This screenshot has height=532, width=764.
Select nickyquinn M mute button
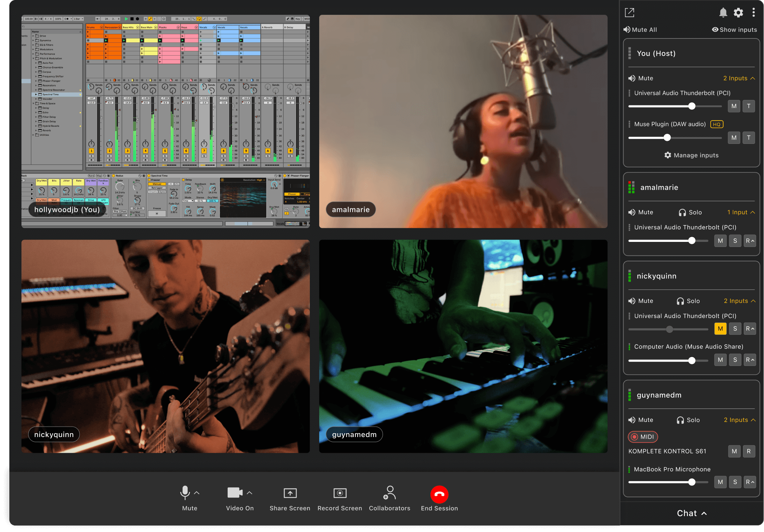(x=720, y=328)
